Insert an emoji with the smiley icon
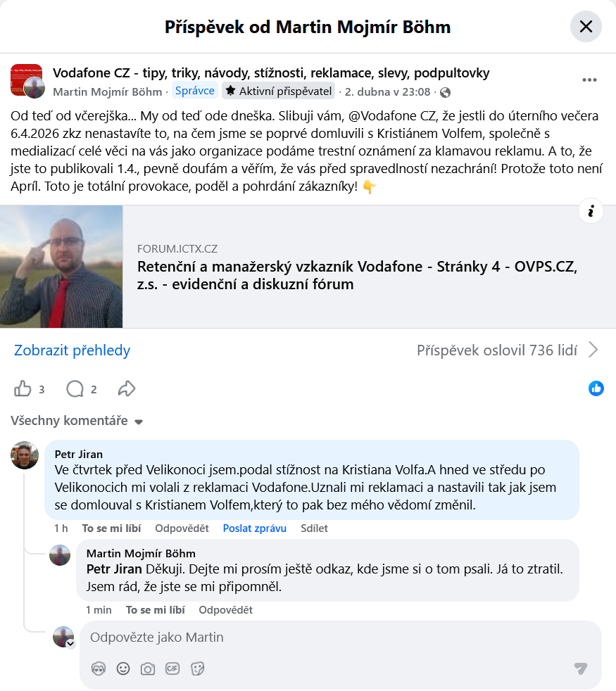This screenshot has height=691, width=616. click(x=123, y=668)
